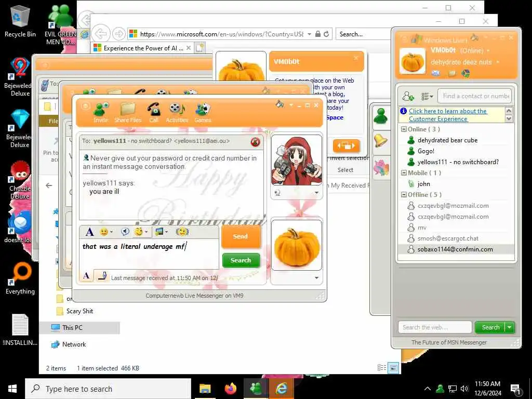Open the personal message dropdown arrow

498,62
